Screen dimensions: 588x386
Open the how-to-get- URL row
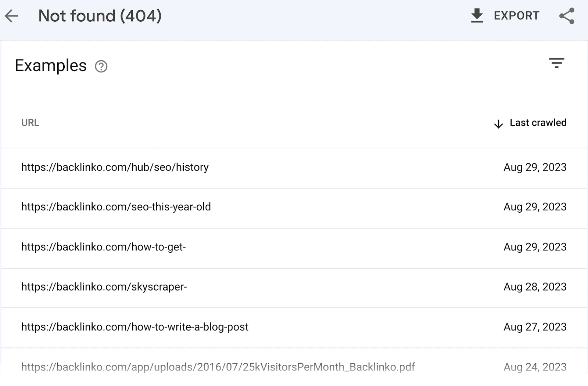(x=103, y=247)
